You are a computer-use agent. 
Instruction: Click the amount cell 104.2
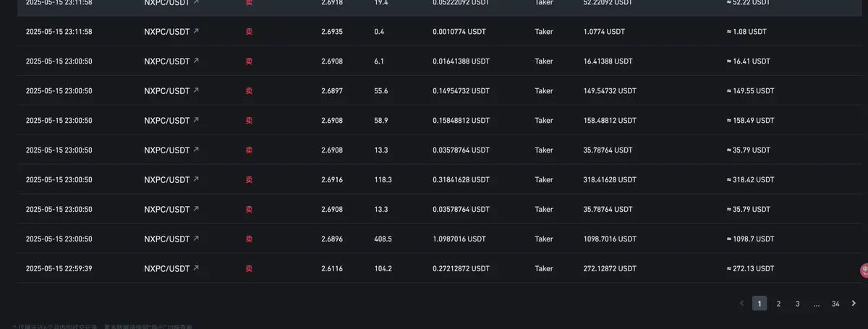(x=383, y=268)
